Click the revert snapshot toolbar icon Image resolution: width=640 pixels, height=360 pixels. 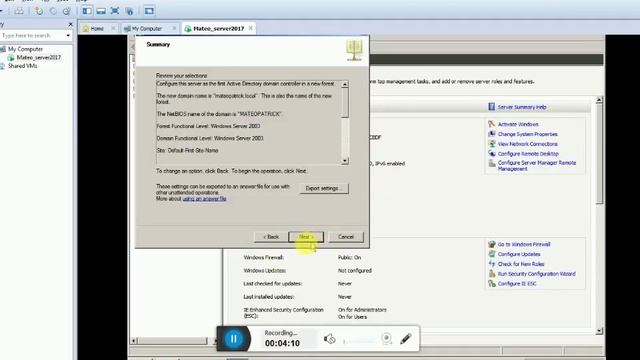[53, 11]
